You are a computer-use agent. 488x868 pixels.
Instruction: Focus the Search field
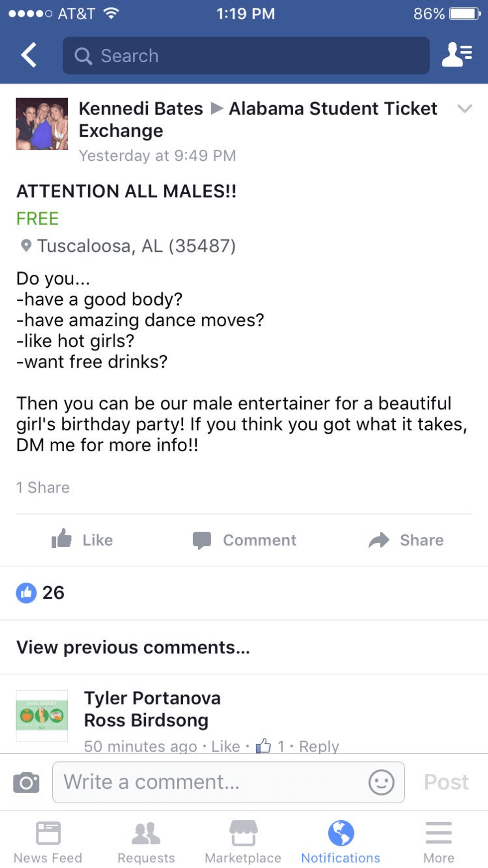[x=246, y=55]
